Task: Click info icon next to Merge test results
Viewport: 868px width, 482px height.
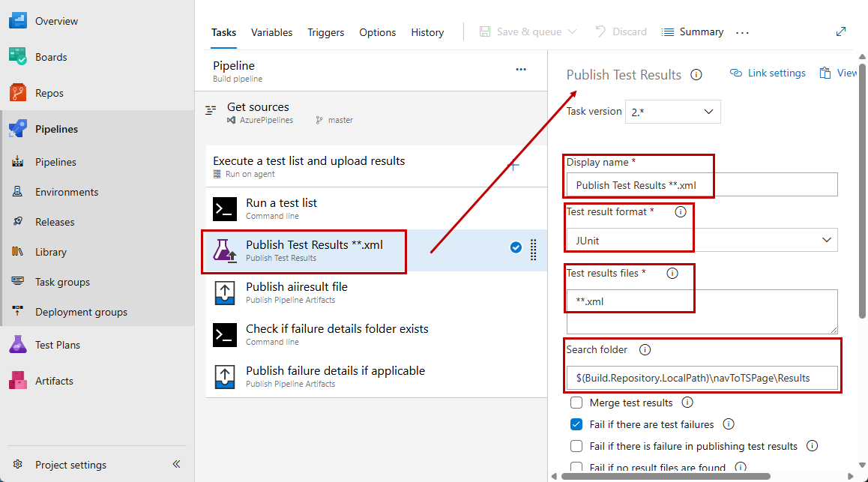Action: (687, 403)
